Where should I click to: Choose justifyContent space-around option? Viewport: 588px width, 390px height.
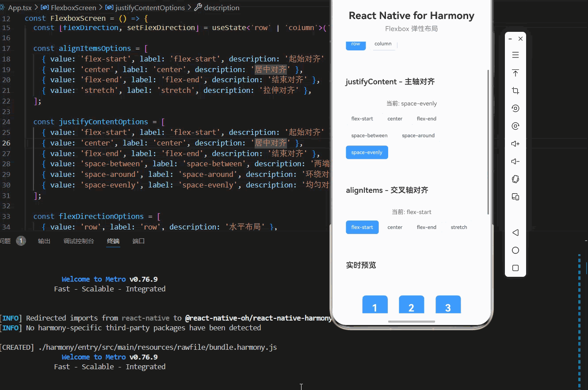418,135
